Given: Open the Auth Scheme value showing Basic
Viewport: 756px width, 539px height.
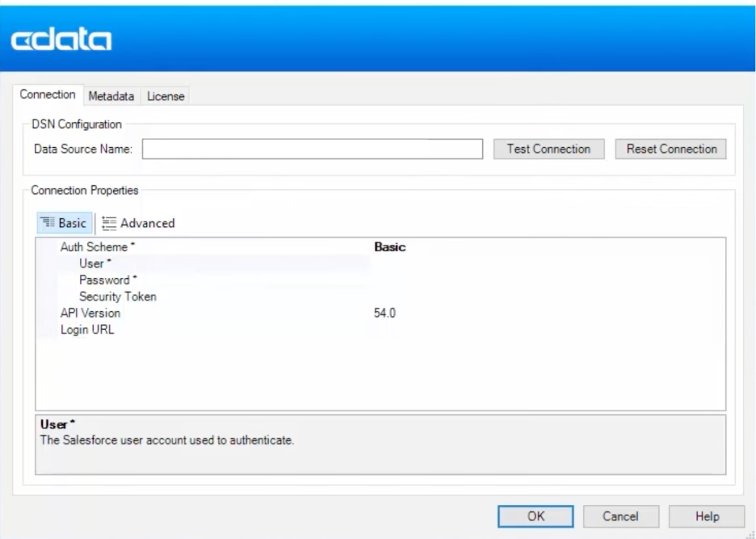Looking at the screenshot, I should pos(389,247).
